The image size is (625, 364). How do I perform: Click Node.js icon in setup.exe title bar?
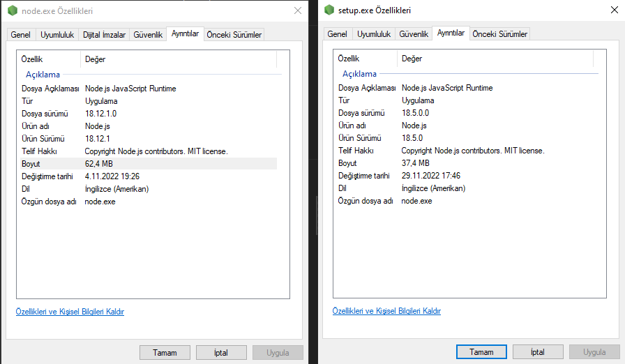point(329,10)
